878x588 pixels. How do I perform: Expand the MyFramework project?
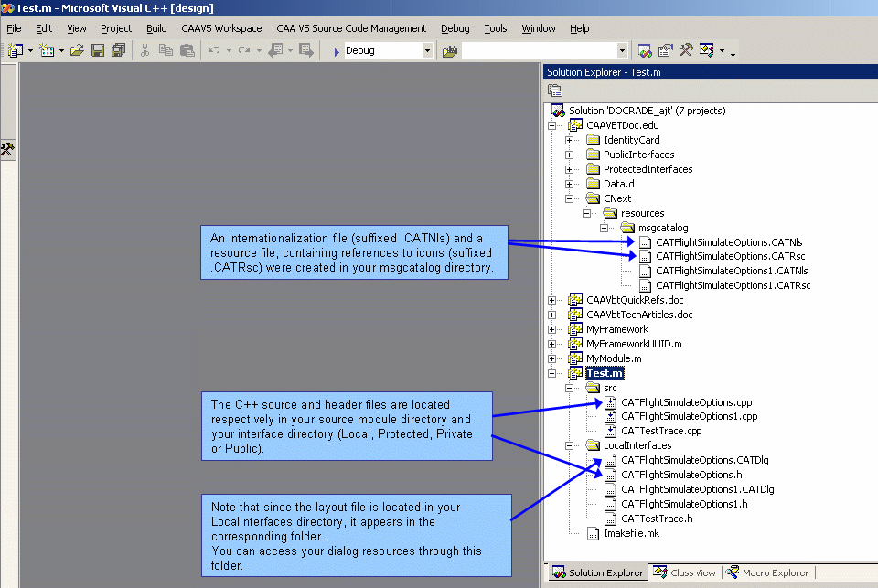pyautogui.click(x=552, y=329)
